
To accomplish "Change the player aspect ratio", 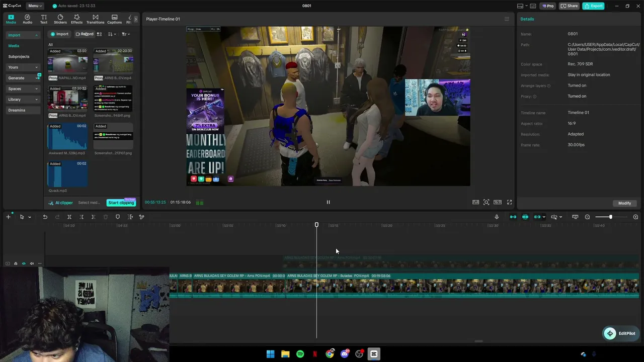I will click(x=497, y=202).
